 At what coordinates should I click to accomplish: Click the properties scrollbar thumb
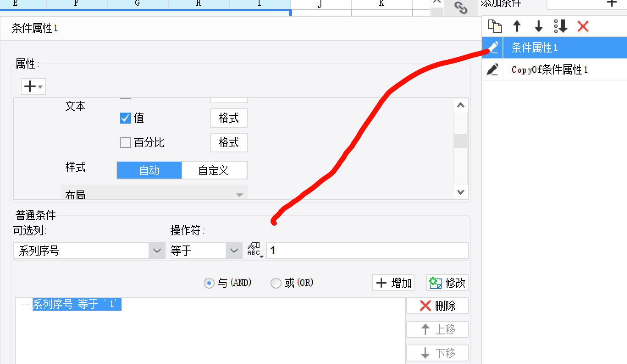[460, 141]
